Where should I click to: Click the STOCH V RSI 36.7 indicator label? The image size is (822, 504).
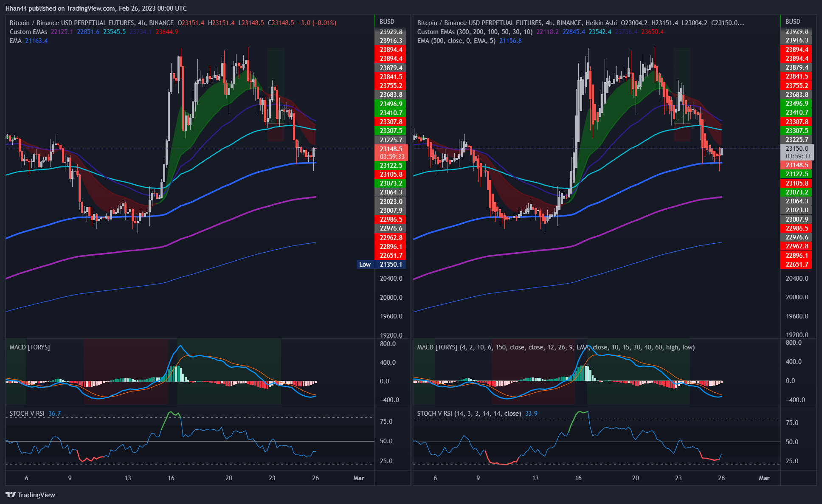pyautogui.click(x=35, y=414)
